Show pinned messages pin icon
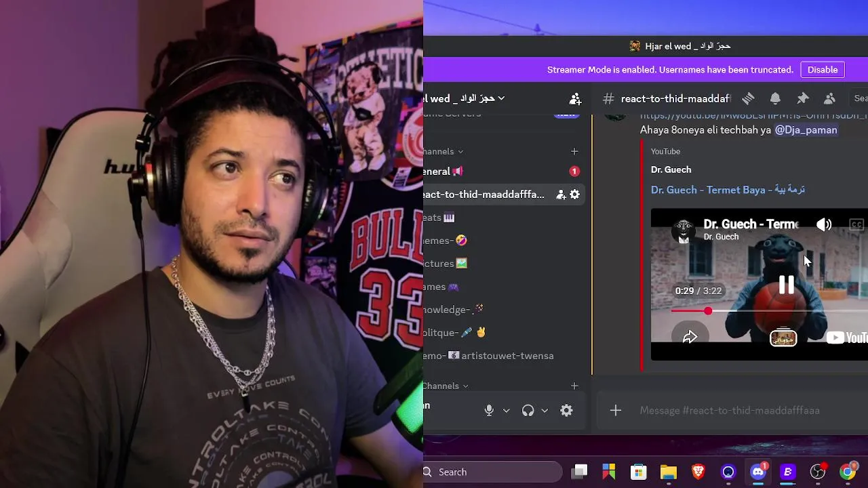868x488 pixels. pos(802,98)
